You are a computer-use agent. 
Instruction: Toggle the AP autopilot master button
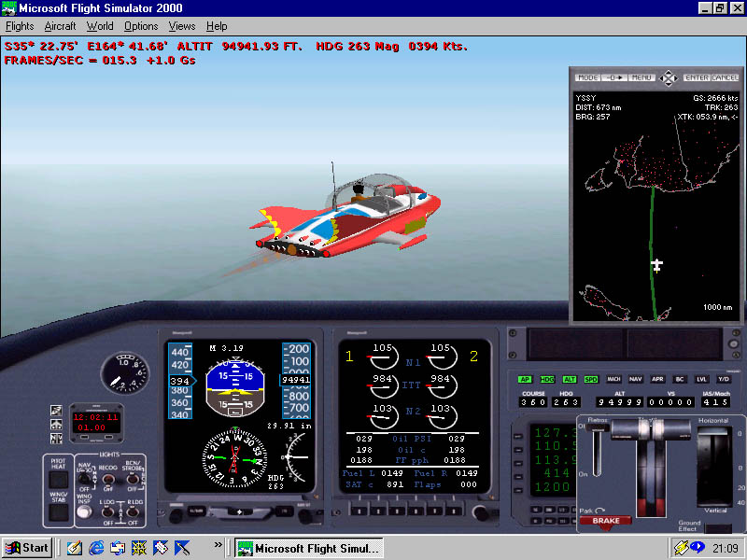[525, 380]
